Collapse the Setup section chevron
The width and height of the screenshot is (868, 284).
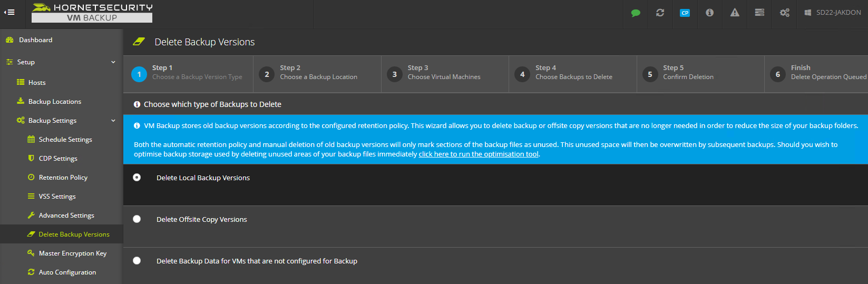[113, 62]
